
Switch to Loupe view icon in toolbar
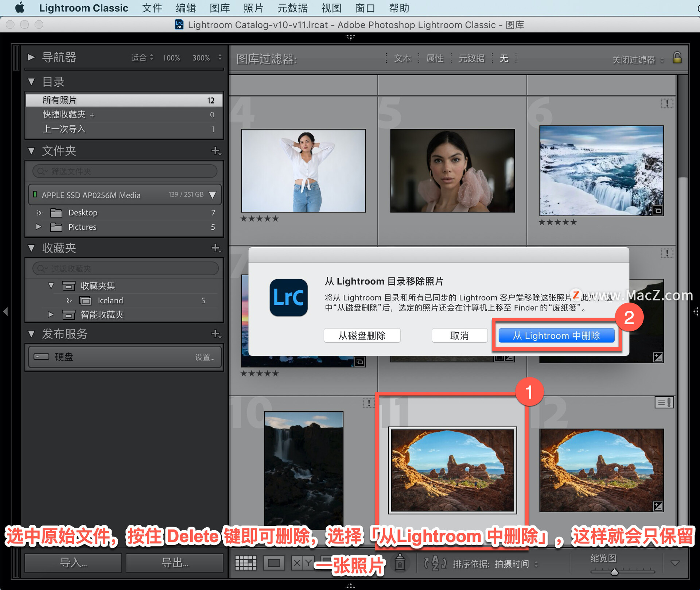click(x=274, y=563)
